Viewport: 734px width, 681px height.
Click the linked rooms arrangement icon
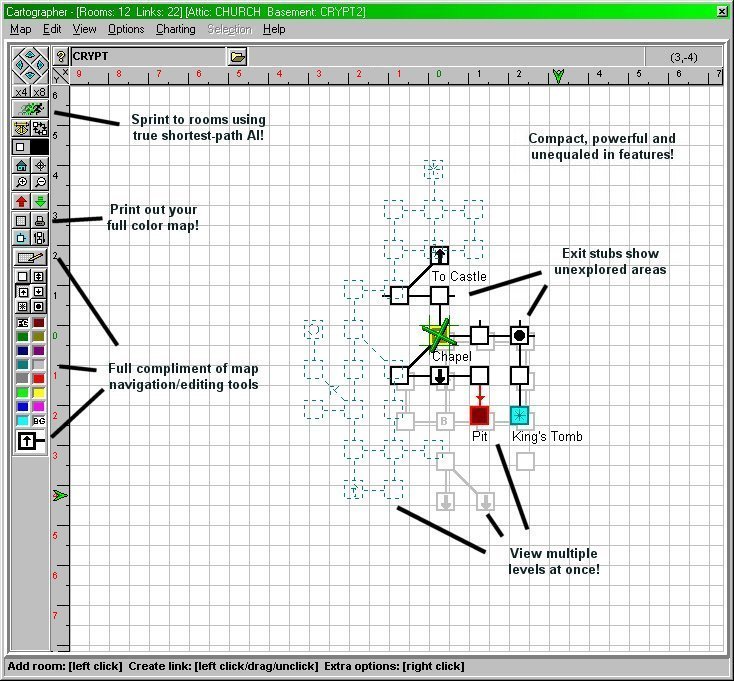tap(40, 128)
